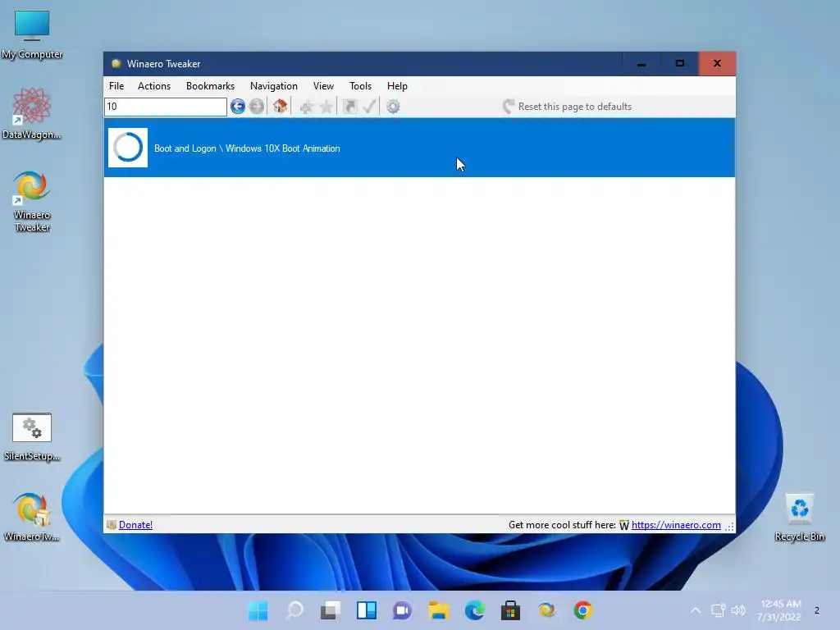This screenshot has width=840, height=630.
Task: Open the Navigation menu
Action: pos(274,85)
